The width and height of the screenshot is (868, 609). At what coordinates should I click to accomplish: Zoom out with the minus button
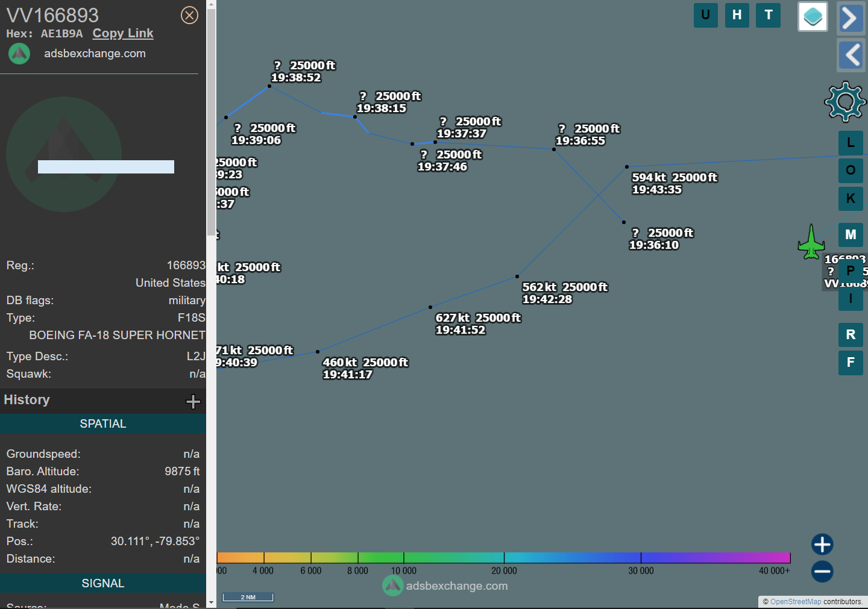pyautogui.click(x=822, y=571)
